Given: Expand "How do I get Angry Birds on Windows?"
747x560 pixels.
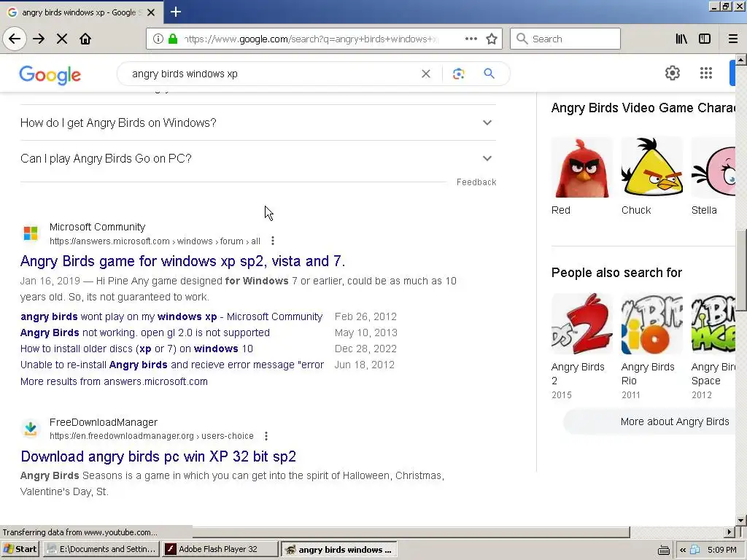Looking at the screenshot, I should coord(258,122).
